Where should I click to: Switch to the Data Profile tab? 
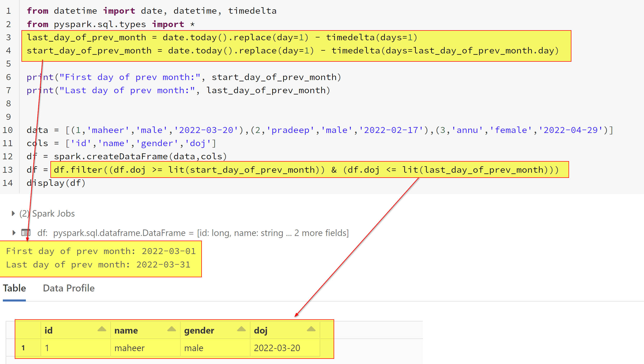click(x=69, y=288)
